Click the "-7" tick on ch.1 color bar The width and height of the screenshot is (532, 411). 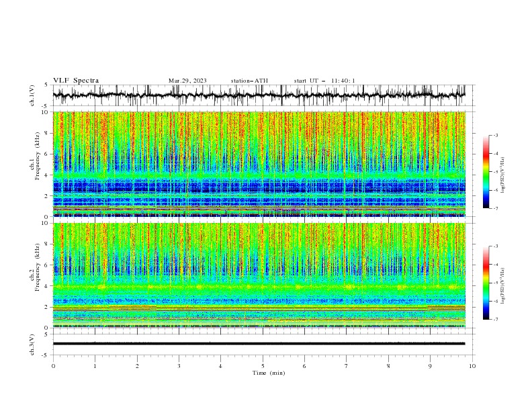[x=495, y=208]
